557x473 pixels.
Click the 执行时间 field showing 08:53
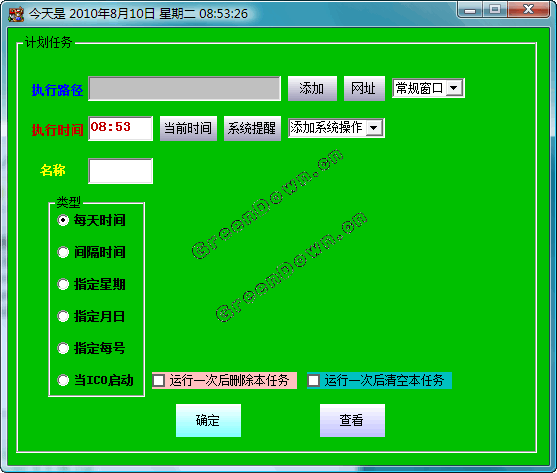coord(120,128)
